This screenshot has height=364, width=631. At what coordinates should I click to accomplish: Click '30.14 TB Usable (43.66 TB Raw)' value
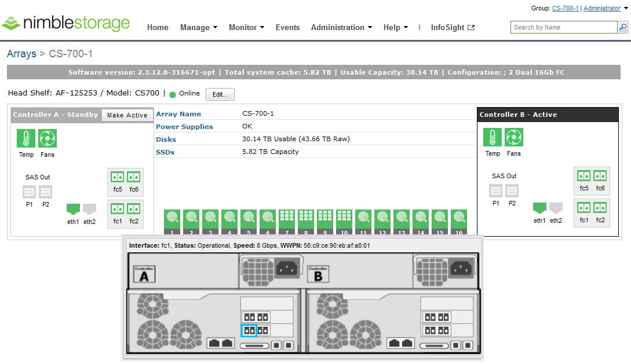click(296, 139)
